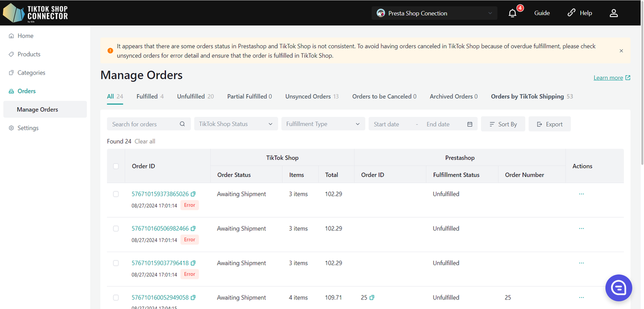Open order link 576710160052949058
Viewport: 644px width, 309px height.
click(160, 297)
